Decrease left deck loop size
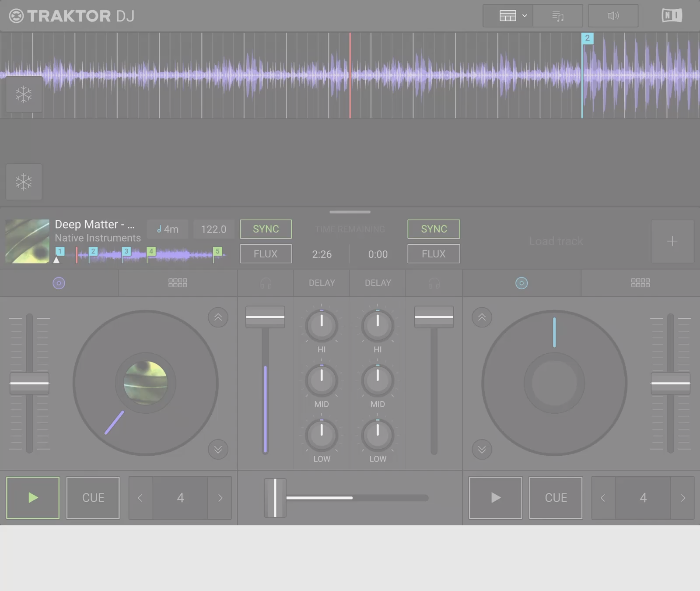This screenshot has height=591, width=700. click(140, 498)
